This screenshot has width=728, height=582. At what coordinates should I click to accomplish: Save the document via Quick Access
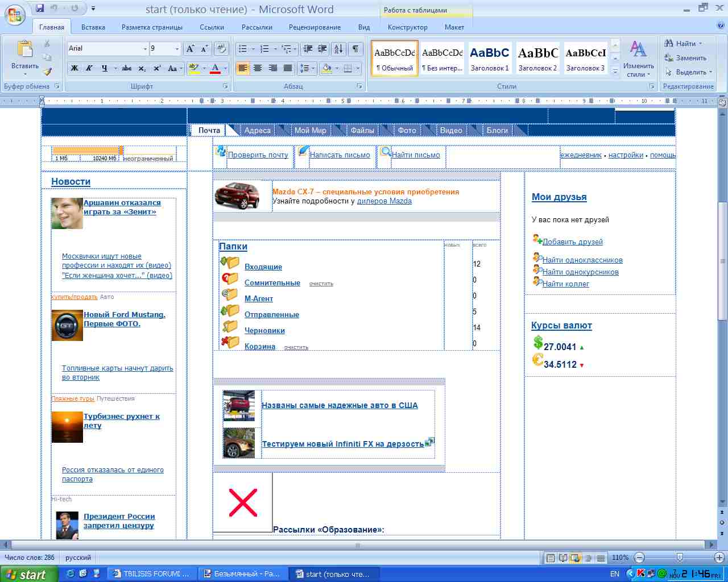tap(39, 9)
